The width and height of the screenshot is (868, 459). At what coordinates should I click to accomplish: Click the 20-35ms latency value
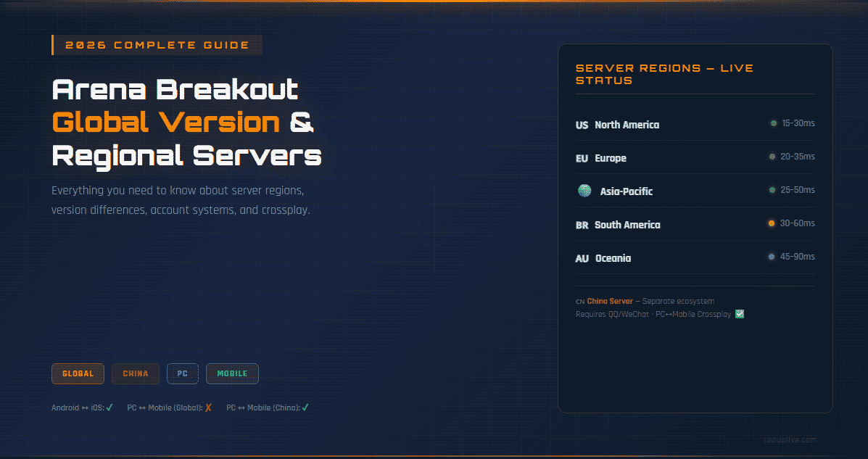tap(798, 157)
